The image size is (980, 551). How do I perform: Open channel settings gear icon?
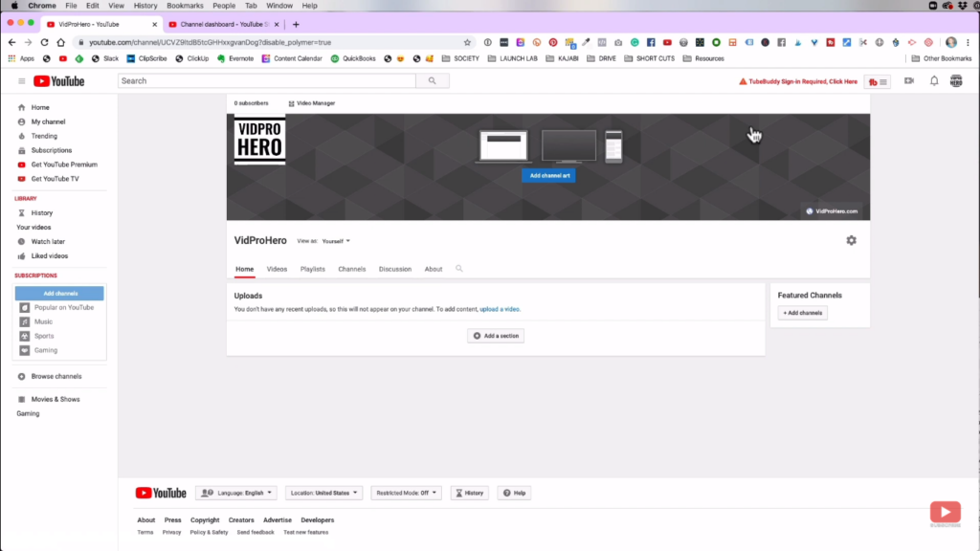(x=851, y=240)
